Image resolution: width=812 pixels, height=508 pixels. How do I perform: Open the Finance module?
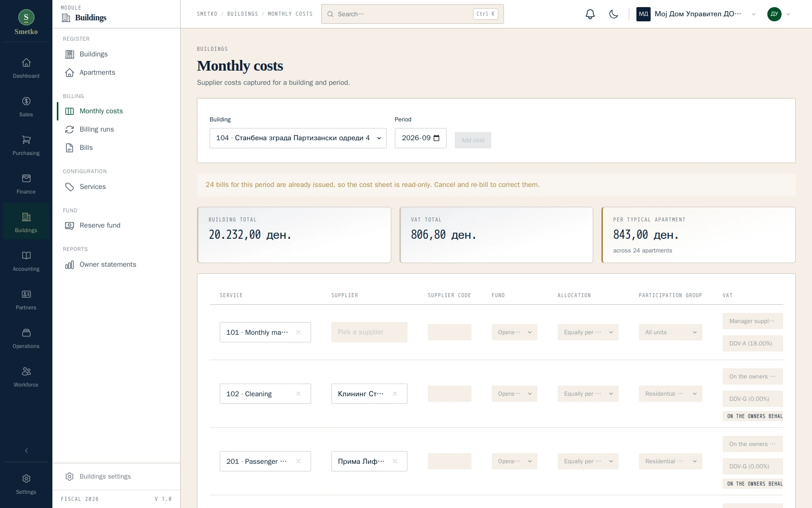point(26,184)
